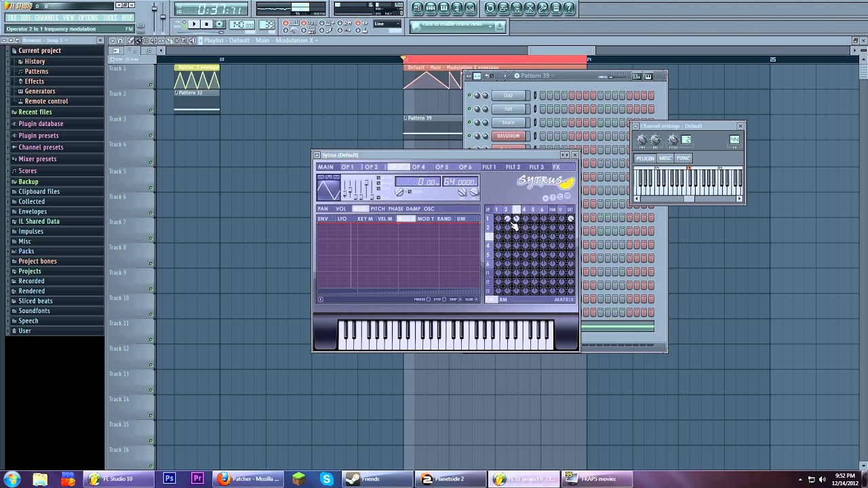Click the help question mark icon
This screenshot has width=868, height=488.
(x=570, y=8)
